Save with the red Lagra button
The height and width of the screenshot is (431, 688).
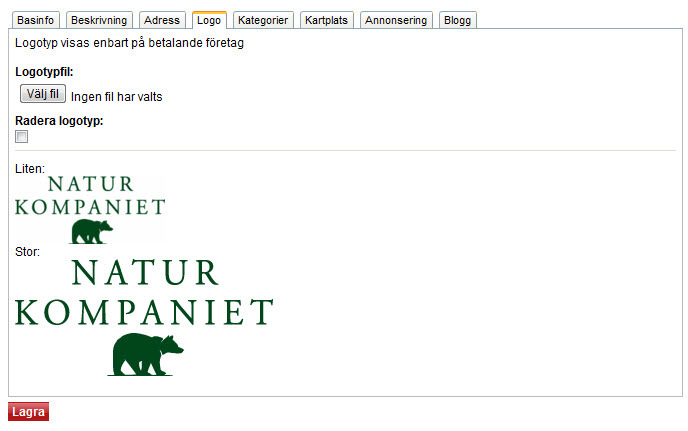(28, 412)
